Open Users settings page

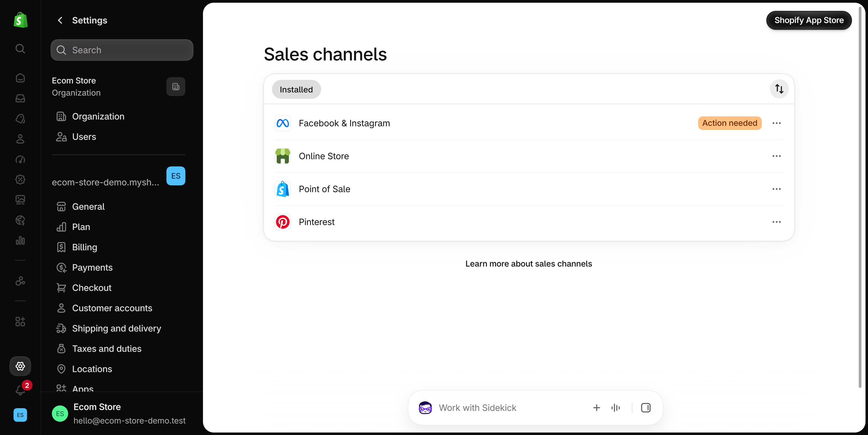[x=118, y=137]
